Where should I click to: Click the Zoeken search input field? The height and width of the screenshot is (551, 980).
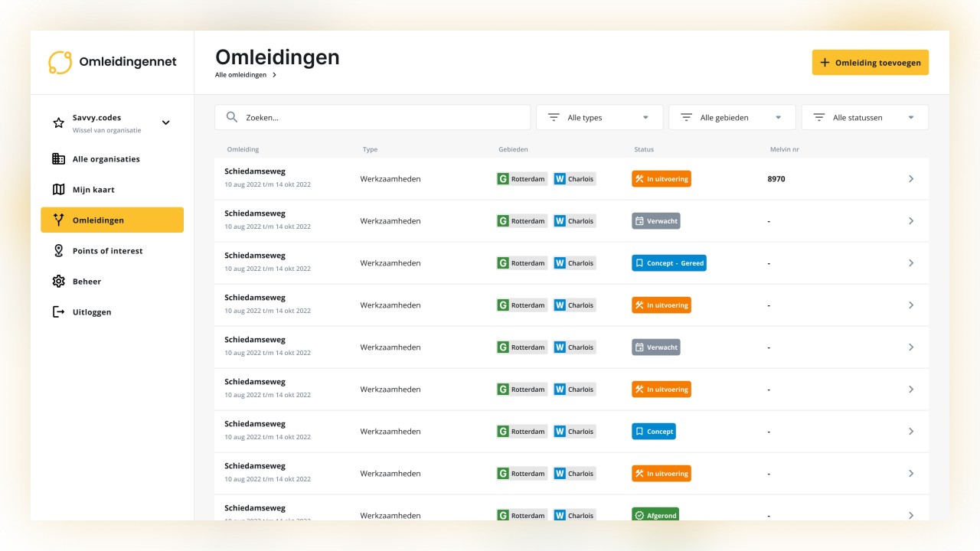click(x=372, y=118)
